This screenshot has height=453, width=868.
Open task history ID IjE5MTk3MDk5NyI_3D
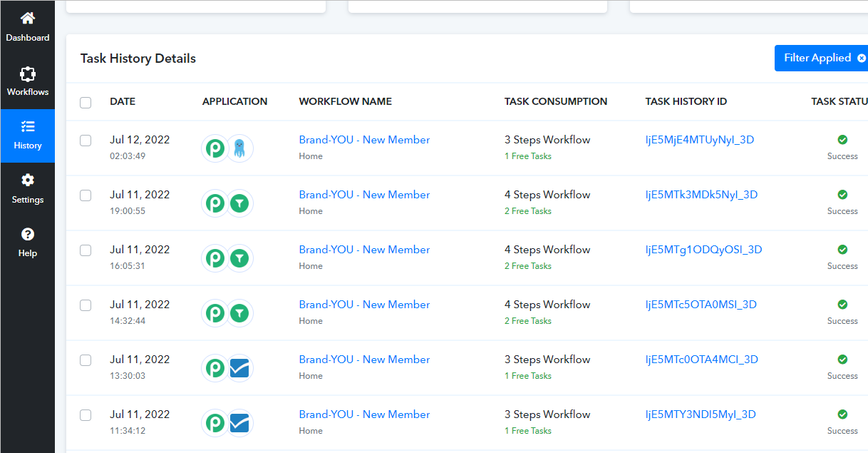(701, 195)
